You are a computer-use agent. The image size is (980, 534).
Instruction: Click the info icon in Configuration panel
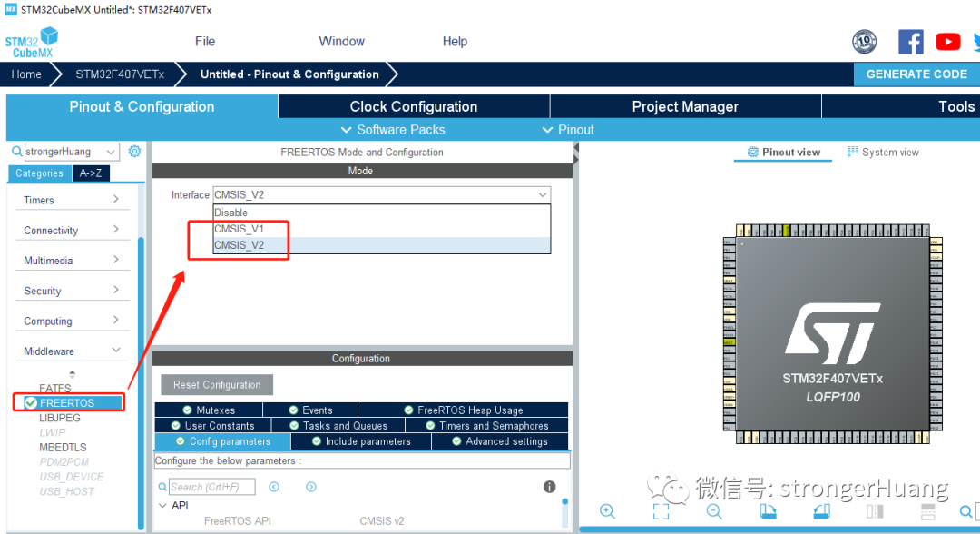[x=549, y=487]
